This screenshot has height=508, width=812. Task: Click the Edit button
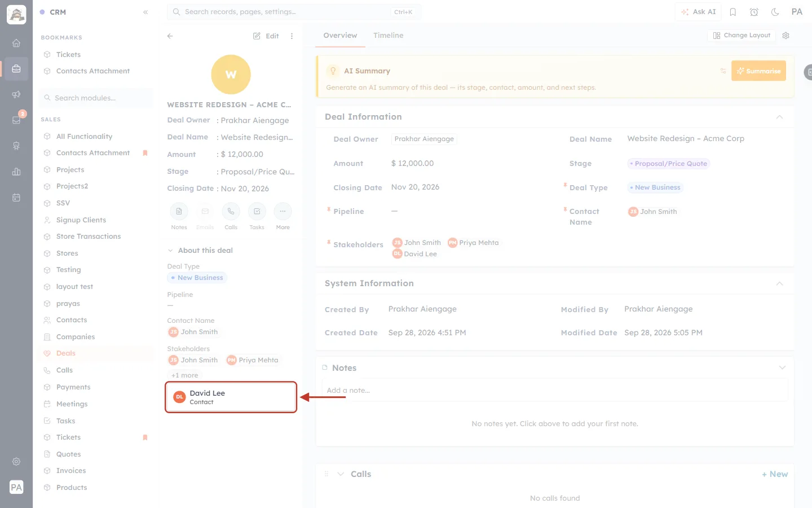(266, 36)
